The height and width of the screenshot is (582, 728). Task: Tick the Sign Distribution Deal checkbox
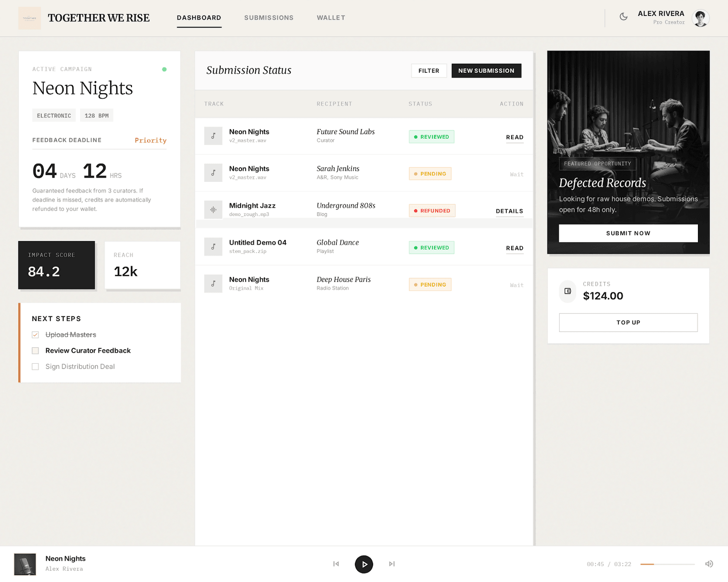[x=35, y=367]
